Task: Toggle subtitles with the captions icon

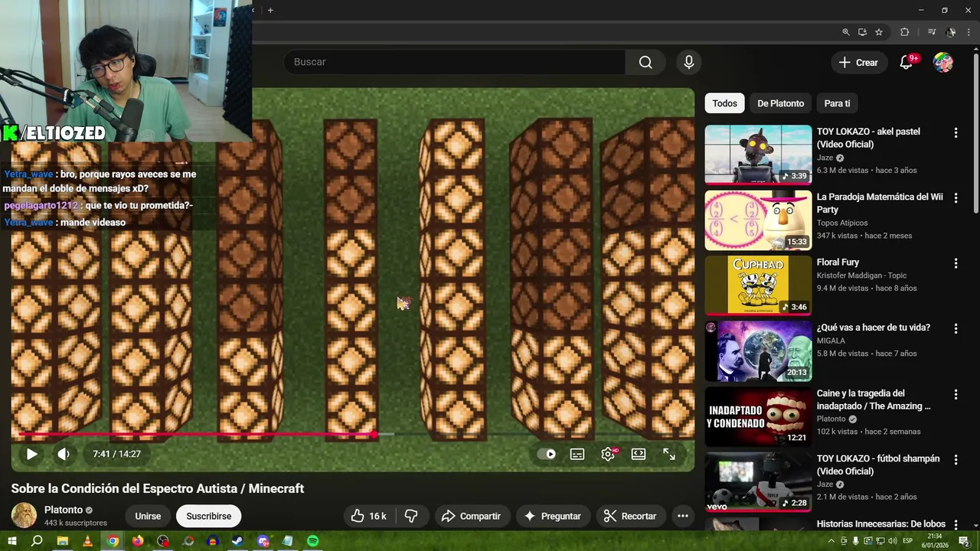Action: (x=577, y=454)
